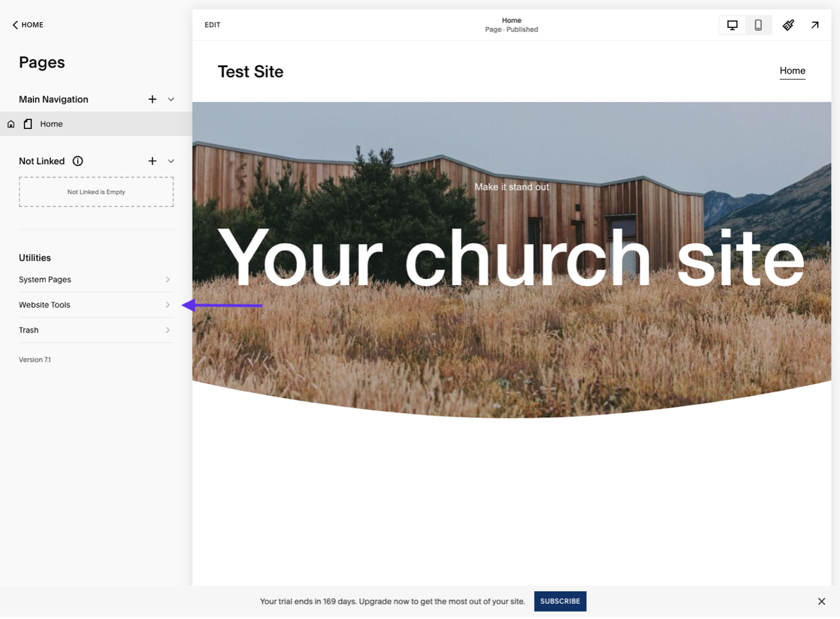
Task: Show the Not Linked info tooltip
Action: [x=78, y=162]
